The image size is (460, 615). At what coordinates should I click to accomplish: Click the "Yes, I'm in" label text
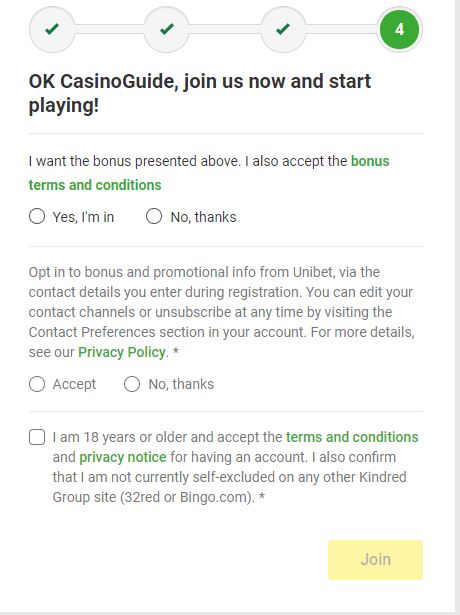83,217
